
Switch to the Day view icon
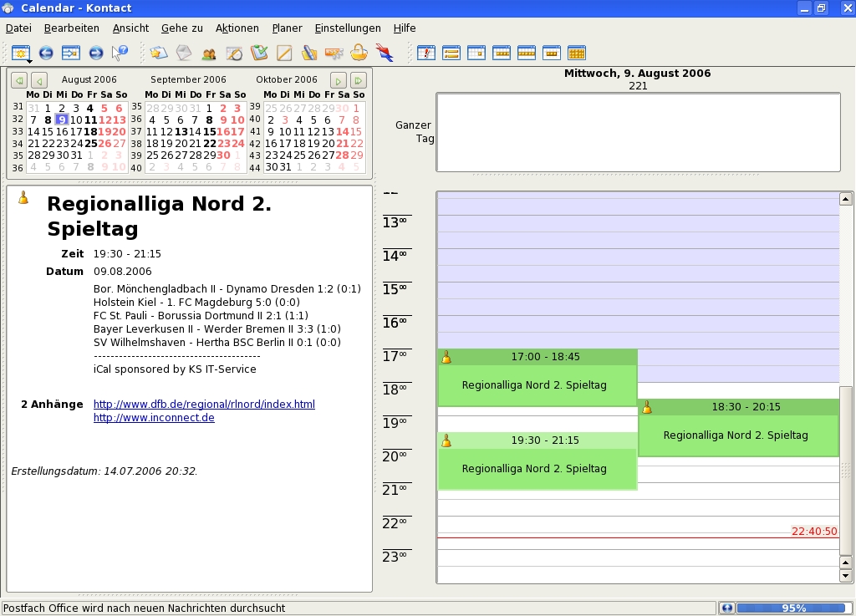(x=476, y=53)
